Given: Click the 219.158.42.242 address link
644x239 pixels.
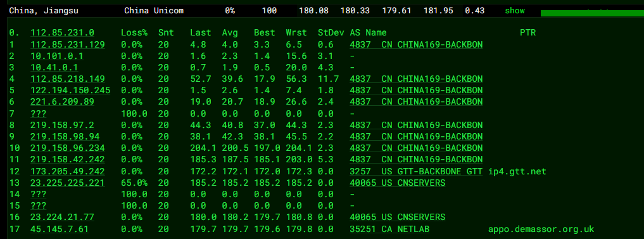Looking at the screenshot, I should (67, 160).
